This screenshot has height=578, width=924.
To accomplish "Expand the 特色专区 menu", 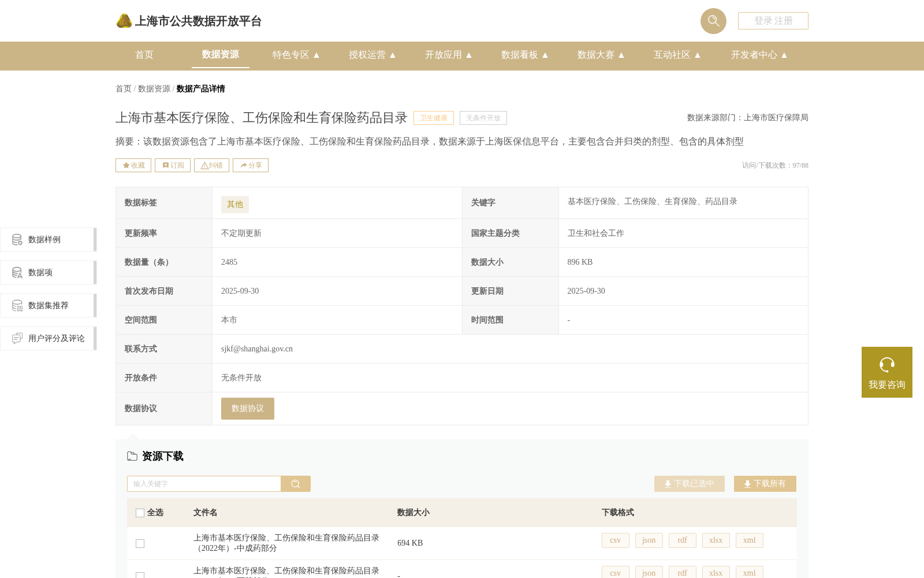I will [296, 55].
